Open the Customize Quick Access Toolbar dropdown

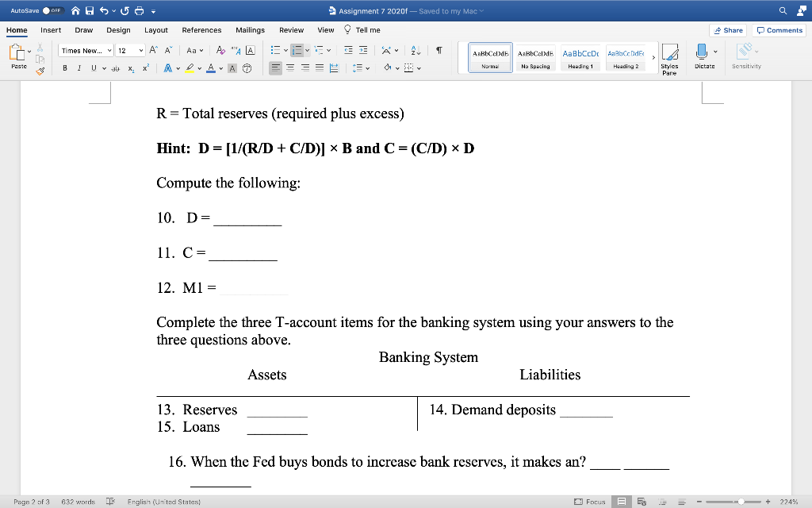pyautogui.click(x=153, y=11)
